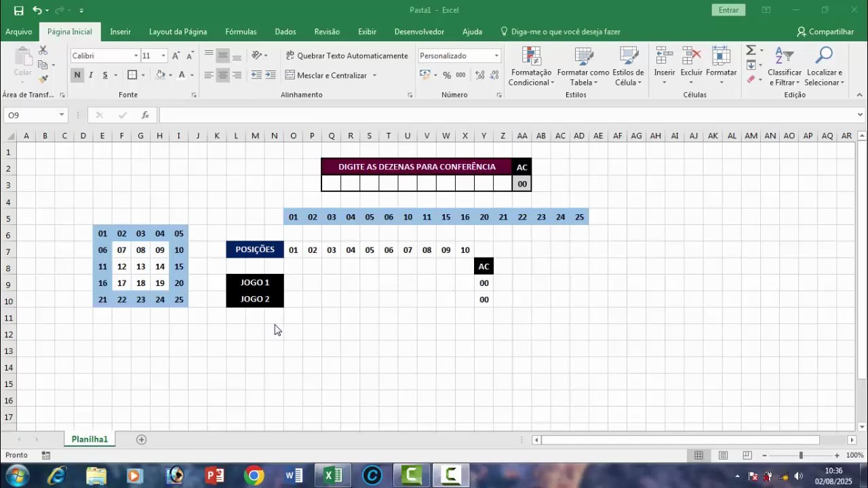Image resolution: width=868 pixels, height=488 pixels.
Task: Expand the font name dropdown
Action: point(136,56)
